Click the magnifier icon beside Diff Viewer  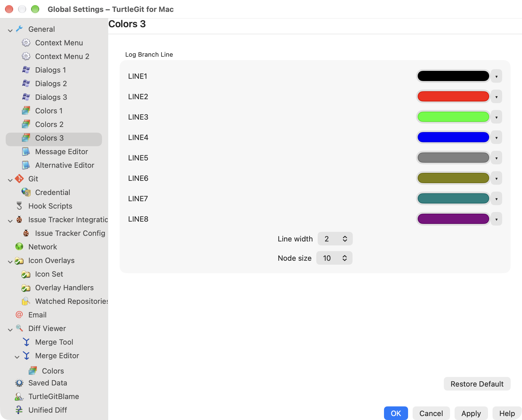[19, 328]
